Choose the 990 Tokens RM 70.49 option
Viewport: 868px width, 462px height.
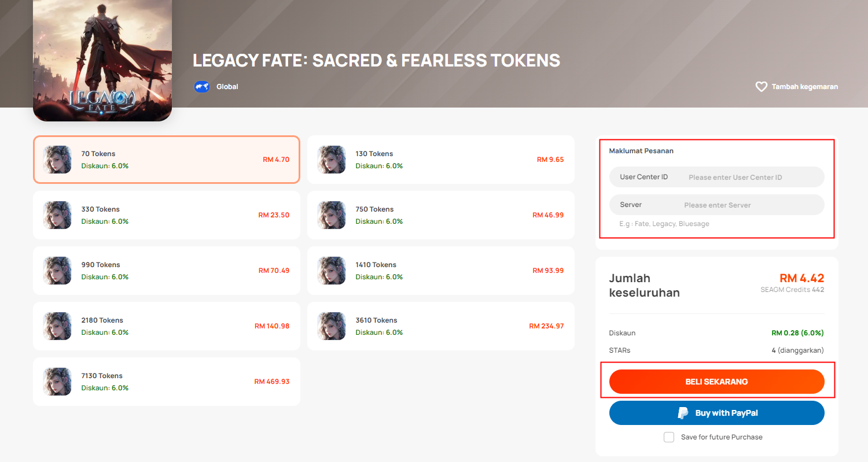tap(167, 271)
